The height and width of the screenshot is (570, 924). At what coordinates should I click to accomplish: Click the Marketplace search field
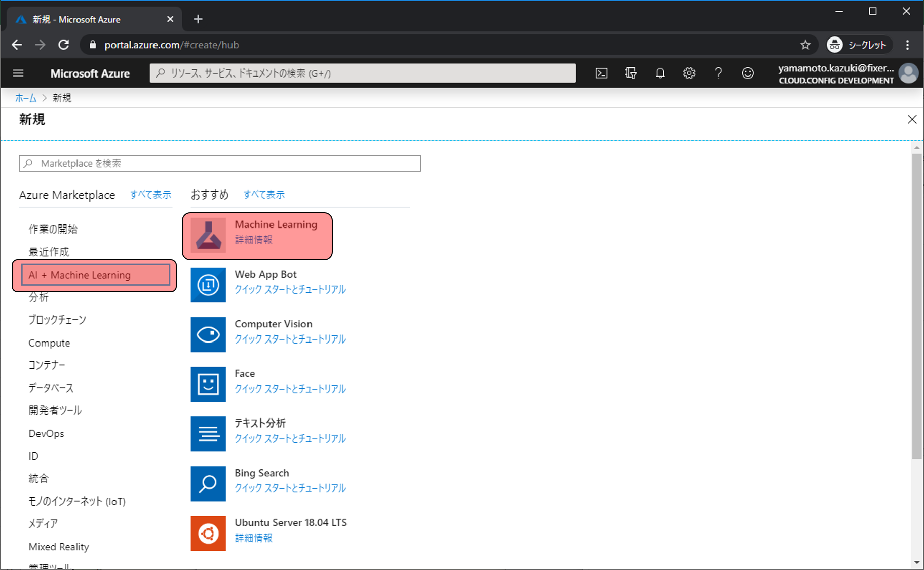tap(220, 163)
